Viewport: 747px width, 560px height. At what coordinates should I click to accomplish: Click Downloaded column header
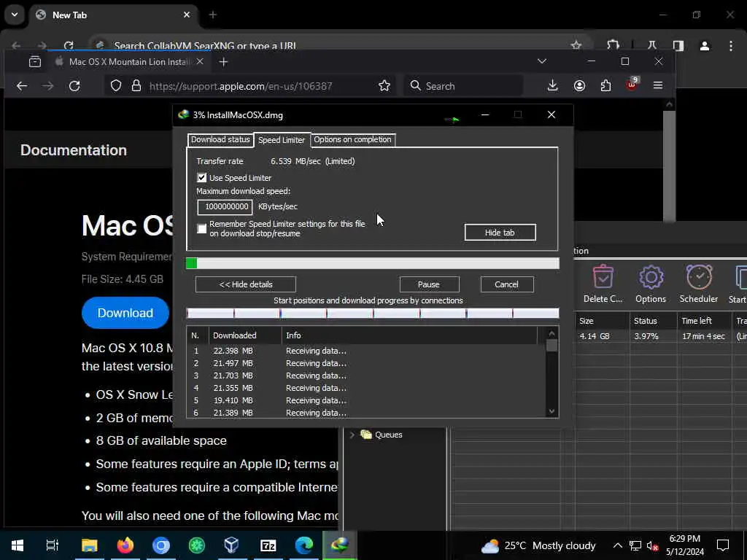245,335
